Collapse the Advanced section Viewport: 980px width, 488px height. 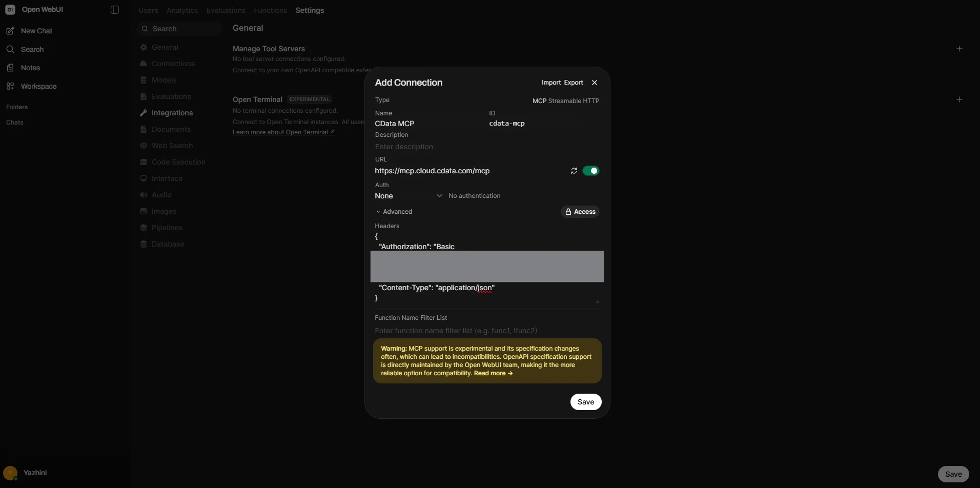click(x=394, y=212)
